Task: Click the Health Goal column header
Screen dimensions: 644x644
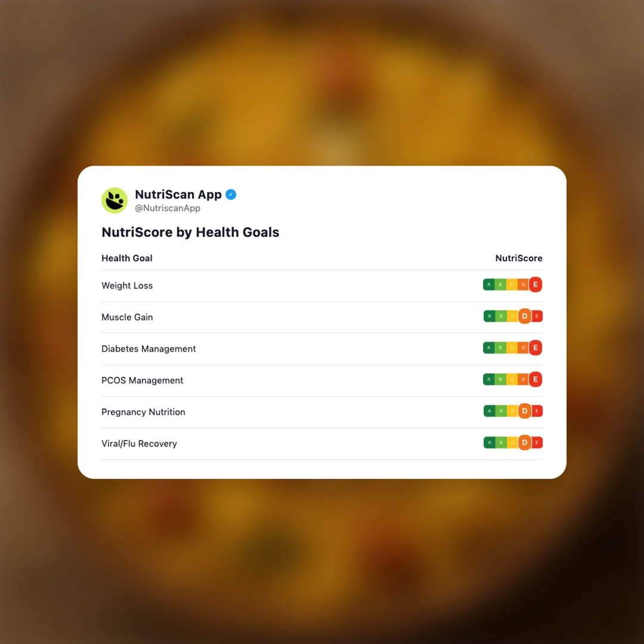Action: pos(127,258)
